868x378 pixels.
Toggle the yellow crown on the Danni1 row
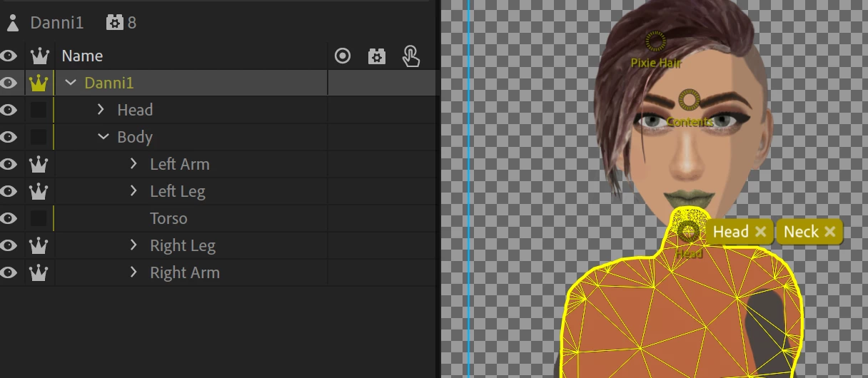point(39,83)
